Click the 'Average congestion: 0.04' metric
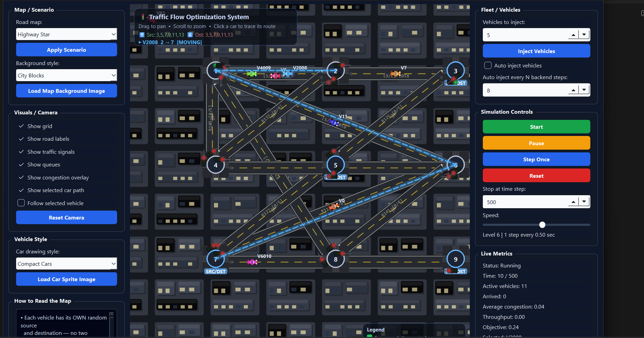 (513, 307)
